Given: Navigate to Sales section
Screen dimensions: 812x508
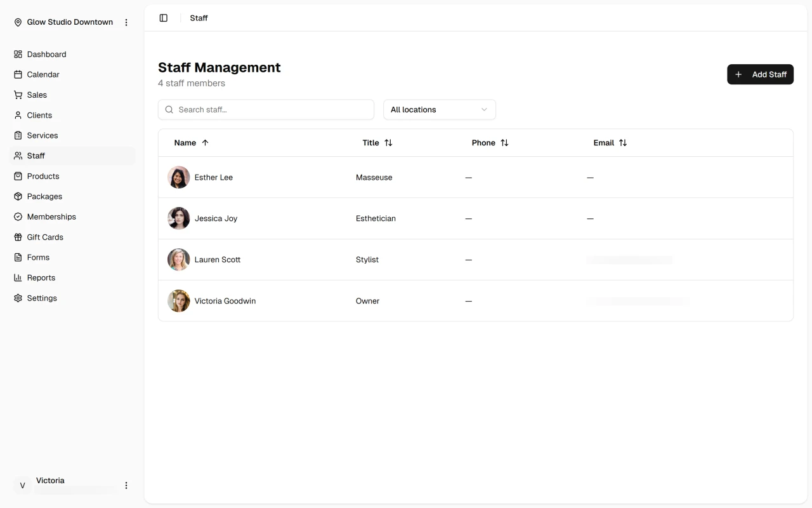Looking at the screenshot, I should [x=72, y=95].
